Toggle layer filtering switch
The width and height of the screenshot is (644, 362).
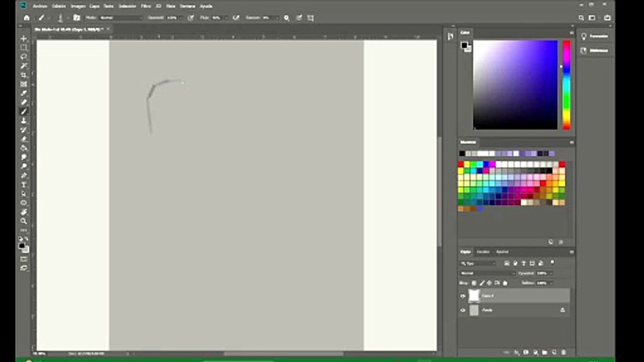pos(552,262)
